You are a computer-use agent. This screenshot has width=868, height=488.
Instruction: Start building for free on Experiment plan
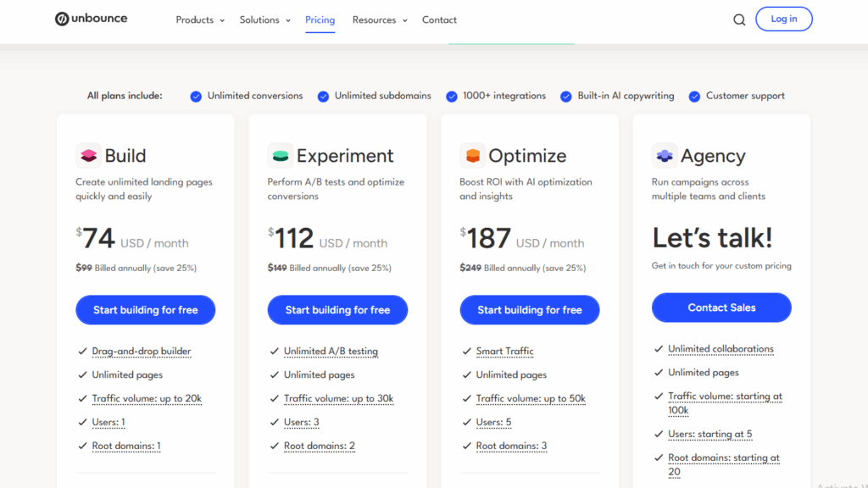point(337,310)
